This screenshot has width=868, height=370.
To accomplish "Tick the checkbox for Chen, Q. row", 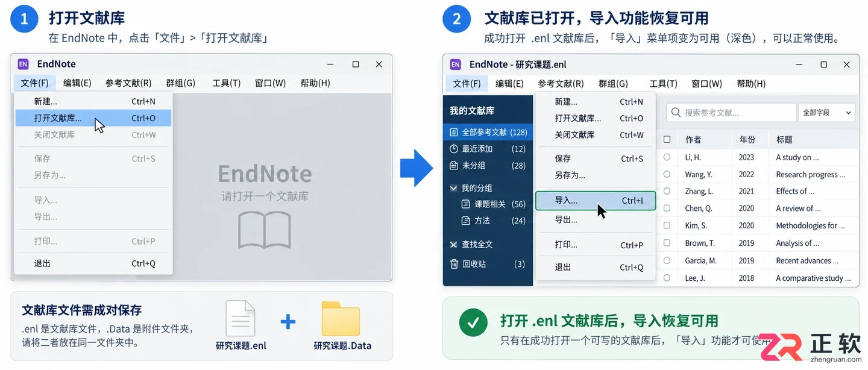I will [x=667, y=208].
